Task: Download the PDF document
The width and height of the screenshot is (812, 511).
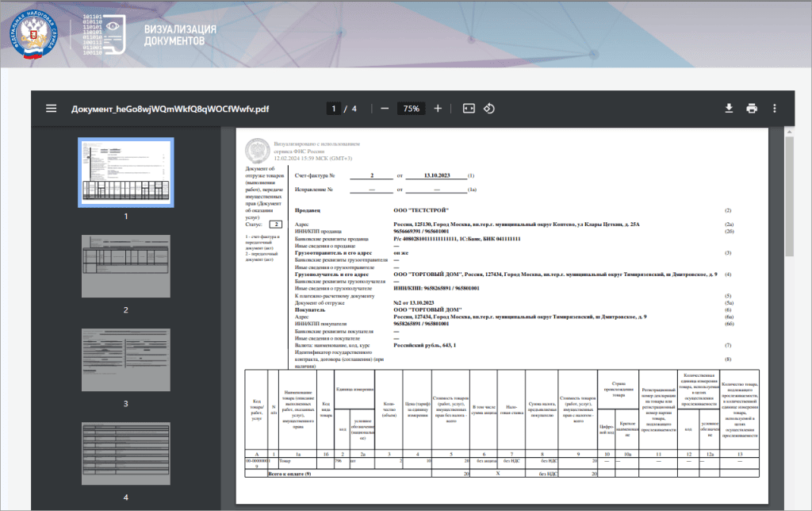Action: (729, 109)
